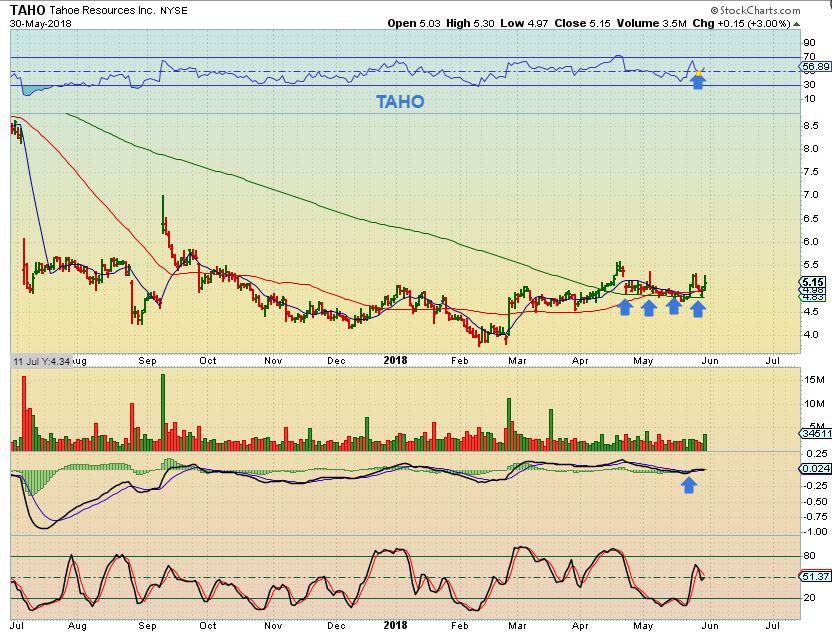
Task: Click the 80 level on the stochastic scale
Action: click(810, 556)
